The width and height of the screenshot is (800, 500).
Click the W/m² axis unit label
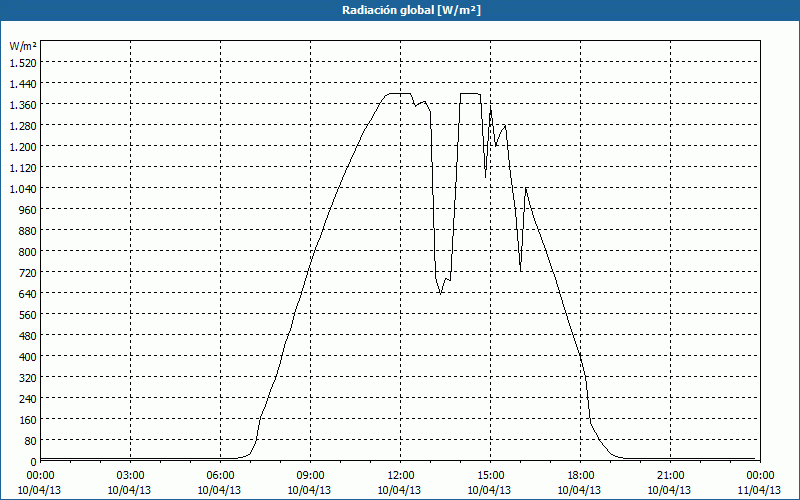pyautogui.click(x=23, y=46)
